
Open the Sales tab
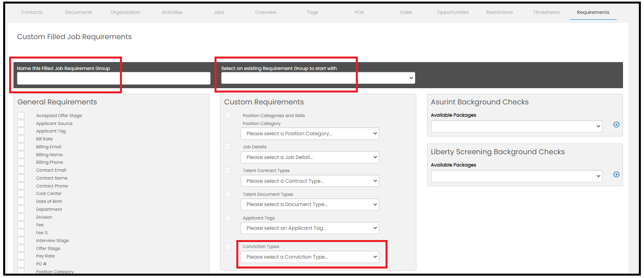point(406,12)
